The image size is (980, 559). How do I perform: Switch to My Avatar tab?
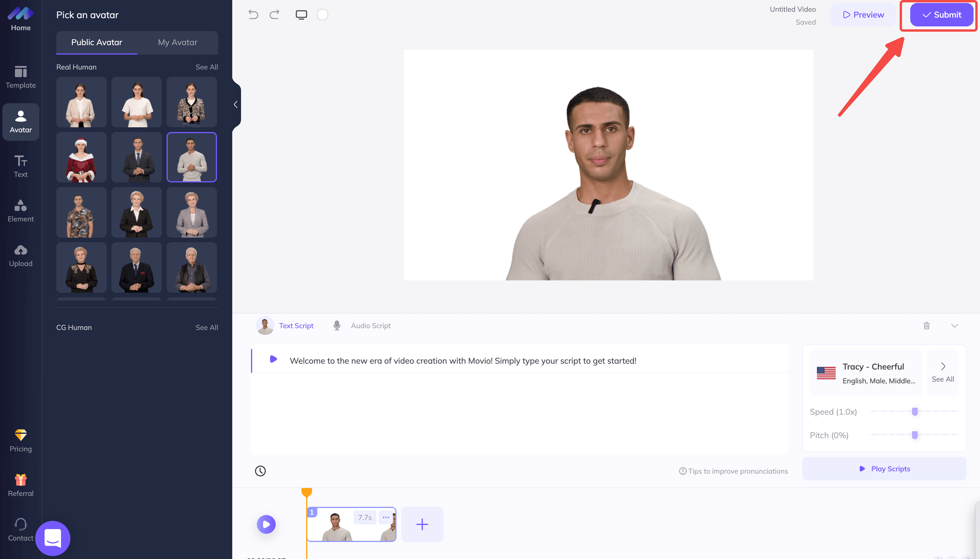(178, 42)
